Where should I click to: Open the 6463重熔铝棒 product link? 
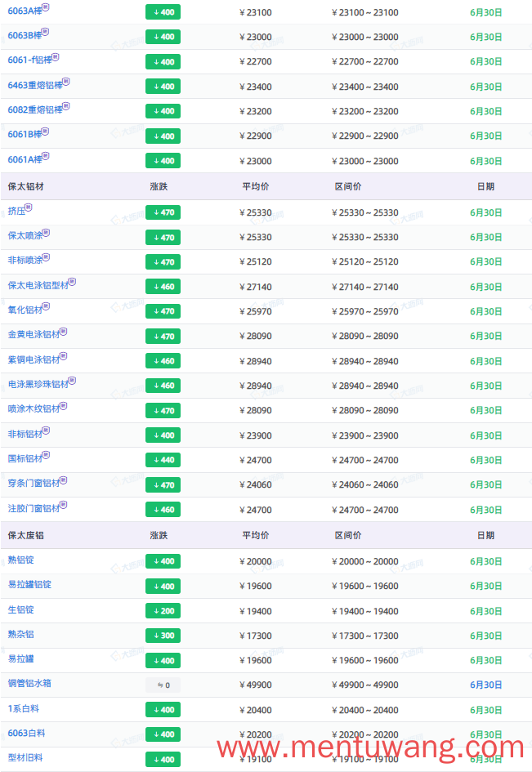coord(35,85)
